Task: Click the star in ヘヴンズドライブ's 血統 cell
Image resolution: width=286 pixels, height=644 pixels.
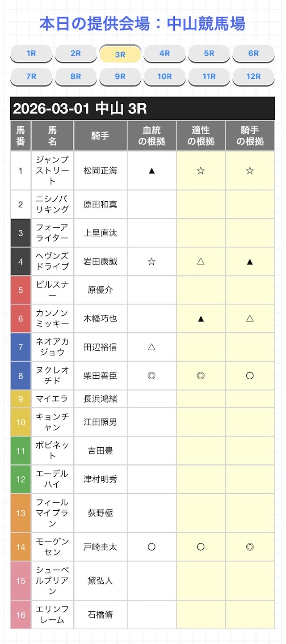Action: (151, 261)
